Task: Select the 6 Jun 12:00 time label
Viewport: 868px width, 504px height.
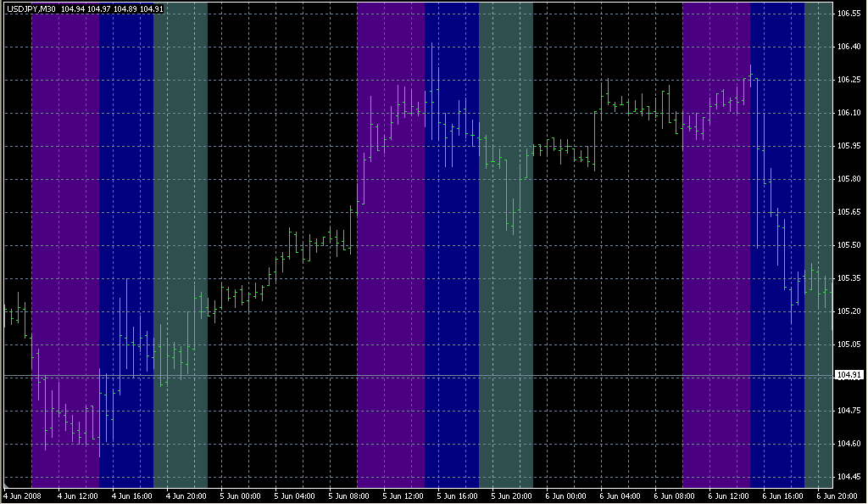Action: (x=729, y=496)
